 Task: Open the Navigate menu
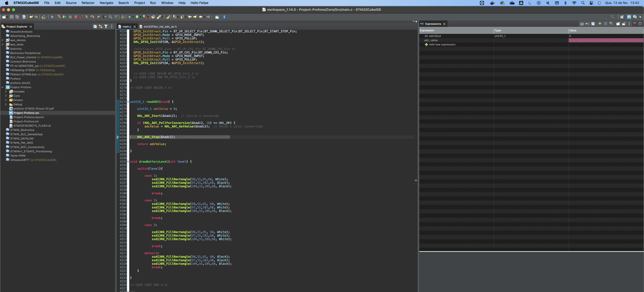(106, 3)
